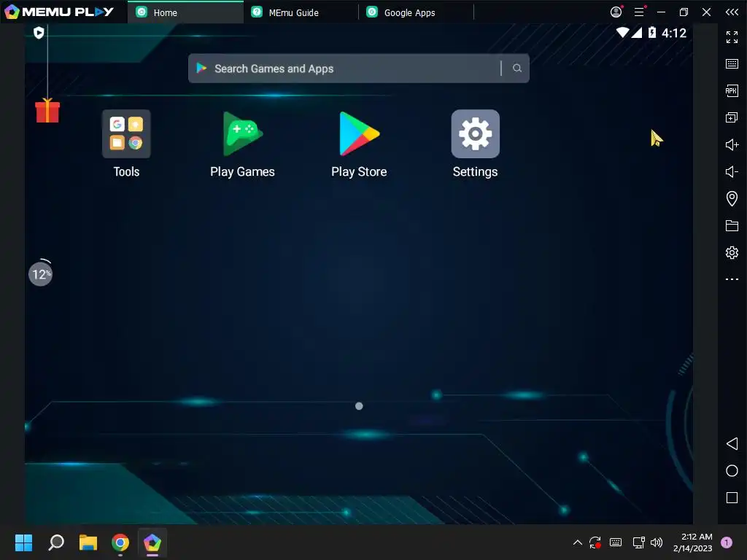Click the battery status icon
This screenshot has width=747, height=560.
[x=652, y=32]
